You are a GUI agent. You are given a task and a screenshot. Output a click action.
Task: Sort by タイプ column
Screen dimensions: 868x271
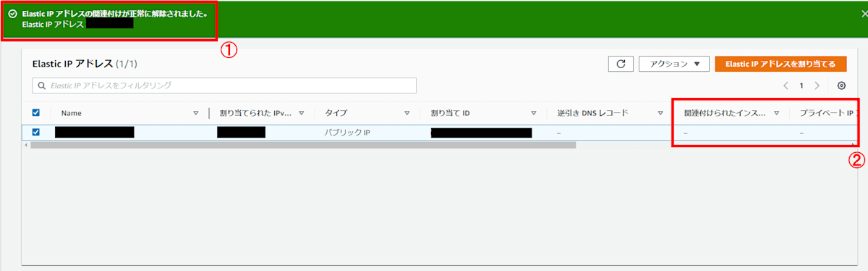point(407,113)
